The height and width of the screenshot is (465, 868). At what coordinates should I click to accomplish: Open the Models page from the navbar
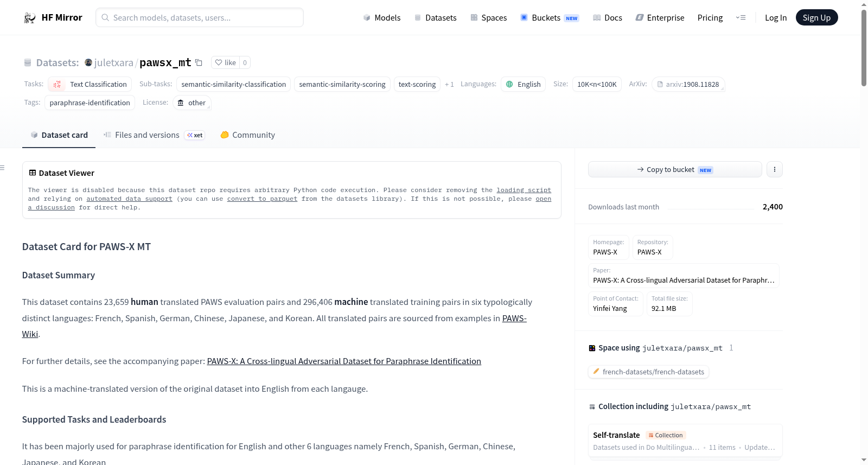click(382, 18)
